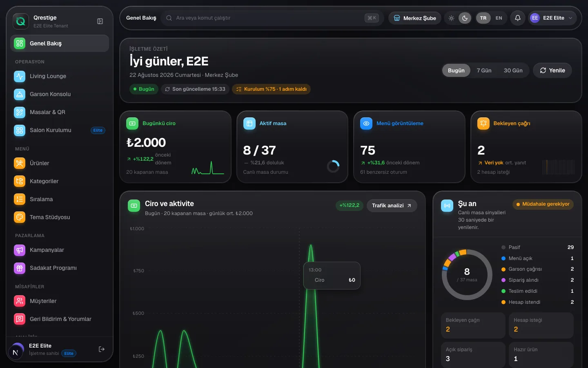This screenshot has width=588, height=368.
Task: Open the Kampanyalar page
Action: coord(60,250)
